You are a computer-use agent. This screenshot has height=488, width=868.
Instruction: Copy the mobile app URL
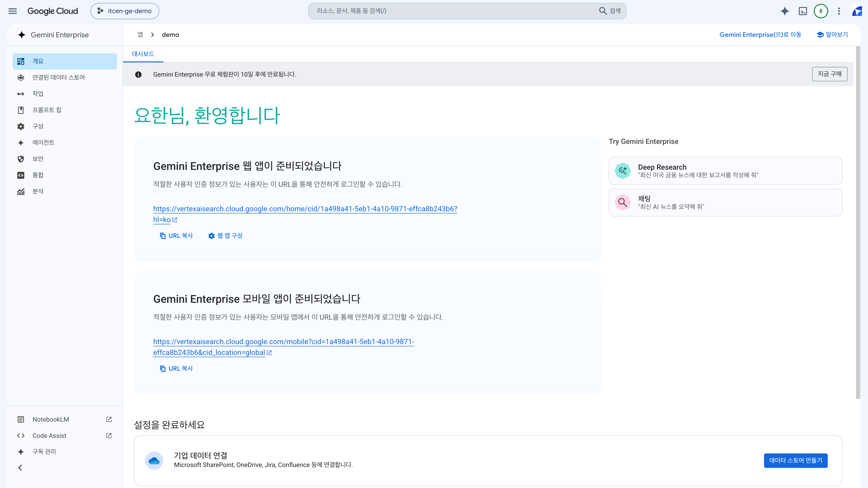pyautogui.click(x=176, y=368)
